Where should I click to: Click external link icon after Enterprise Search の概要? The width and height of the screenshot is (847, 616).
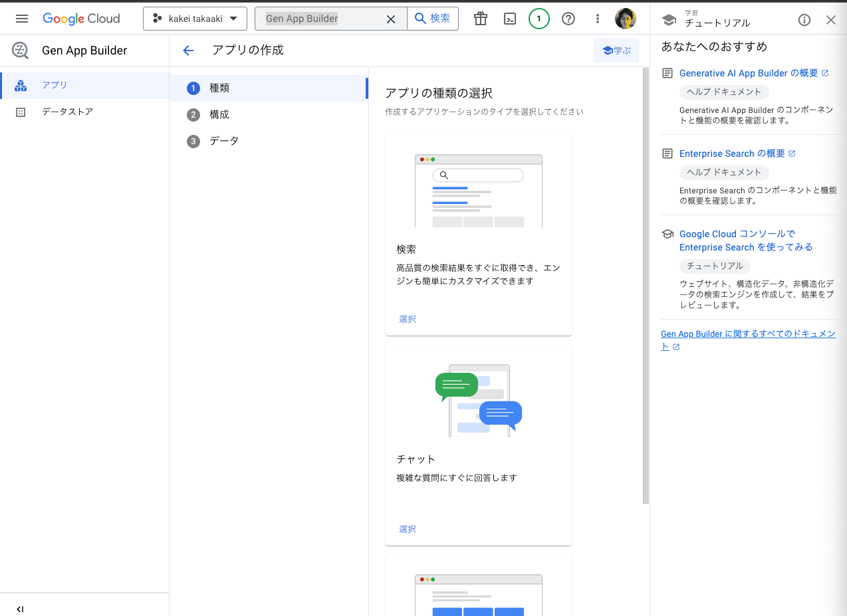coord(792,154)
